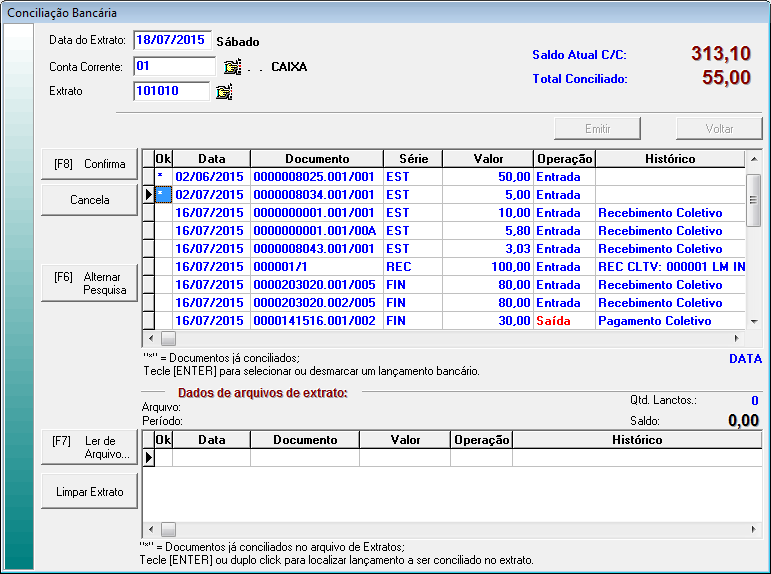Toggle Ok cell for document 0000203020.001/005
Viewport: 771px width, 574px height.
[163, 284]
